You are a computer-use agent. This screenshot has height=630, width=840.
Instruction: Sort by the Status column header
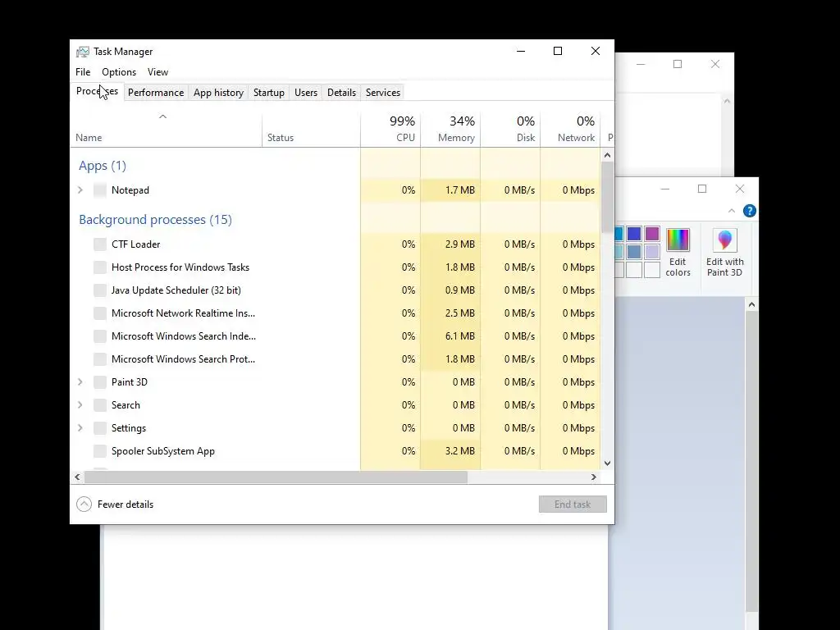click(x=311, y=130)
